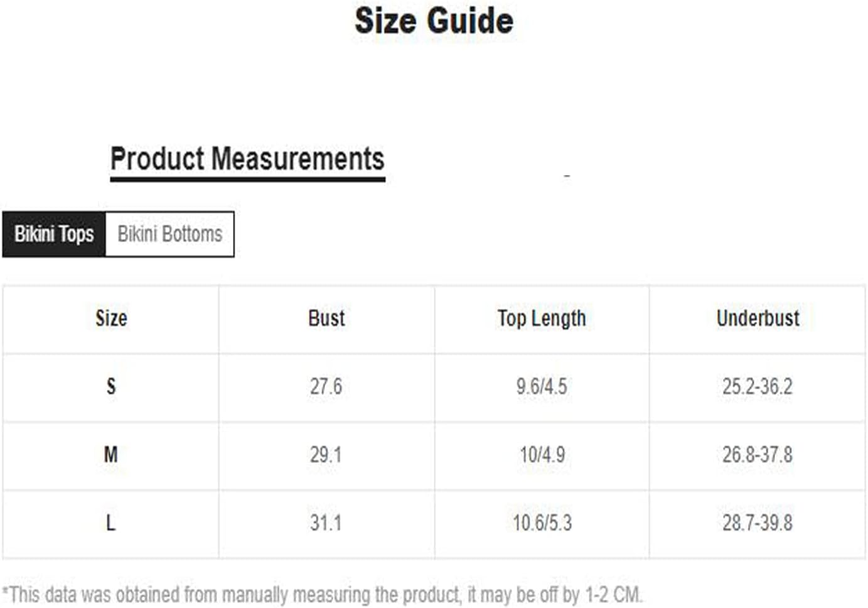Select the M size row label
The width and height of the screenshot is (868, 608).
(111, 454)
